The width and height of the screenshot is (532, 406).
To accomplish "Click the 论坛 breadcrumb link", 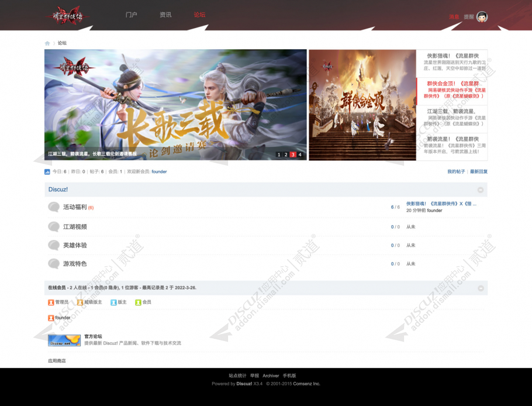I will (62, 43).
